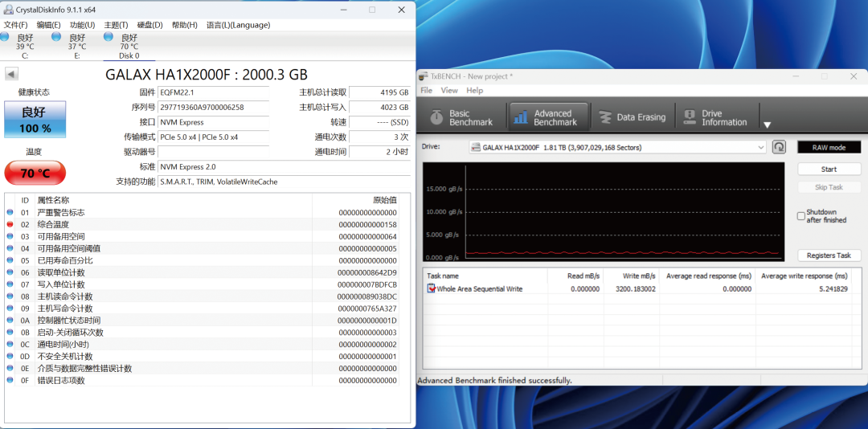This screenshot has width=868, height=429.
Task: Click the GALAX HA1X2000F : 2000.3 GB title
Action: tap(207, 75)
